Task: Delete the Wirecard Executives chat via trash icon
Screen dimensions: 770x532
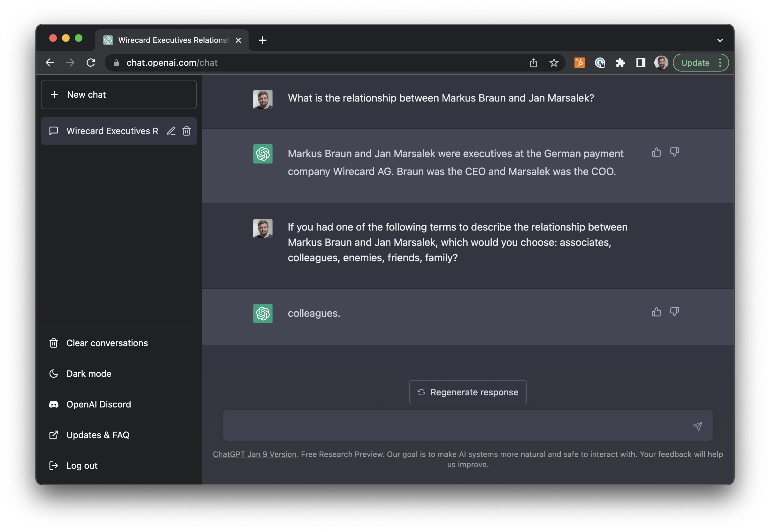Action: tap(187, 131)
